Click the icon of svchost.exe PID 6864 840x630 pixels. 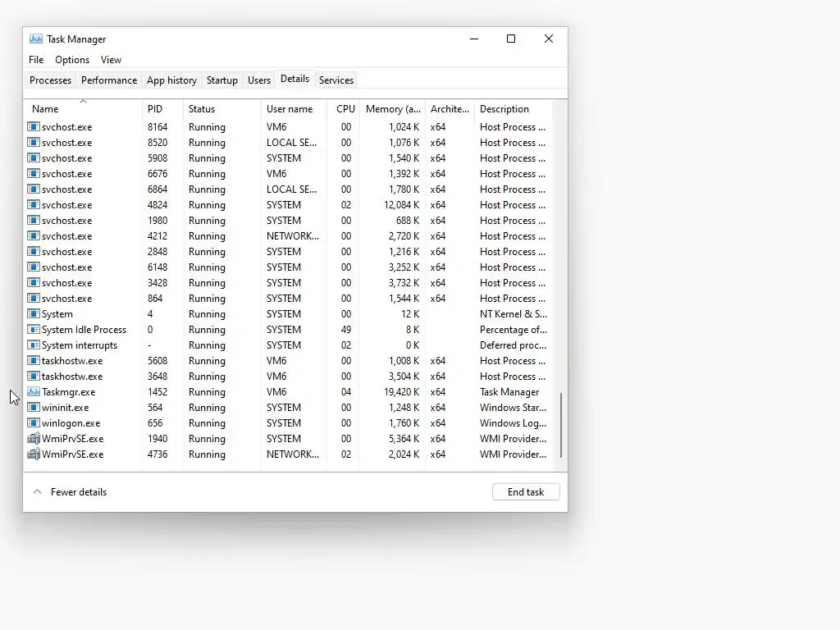[33, 189]
